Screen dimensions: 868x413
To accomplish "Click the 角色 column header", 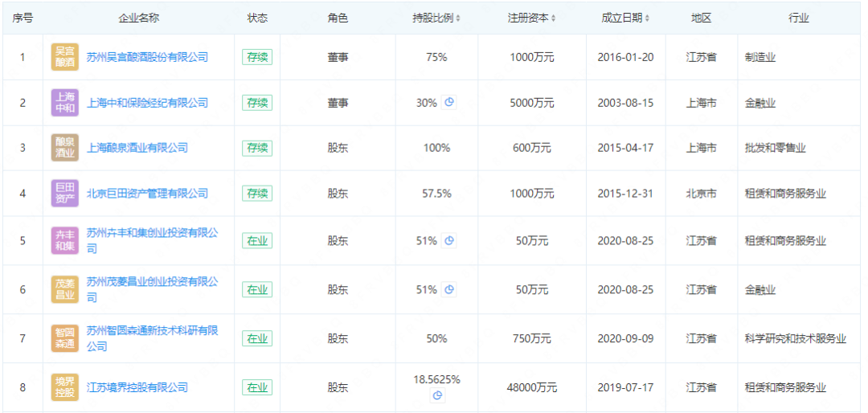I will [x=338, y=18].
